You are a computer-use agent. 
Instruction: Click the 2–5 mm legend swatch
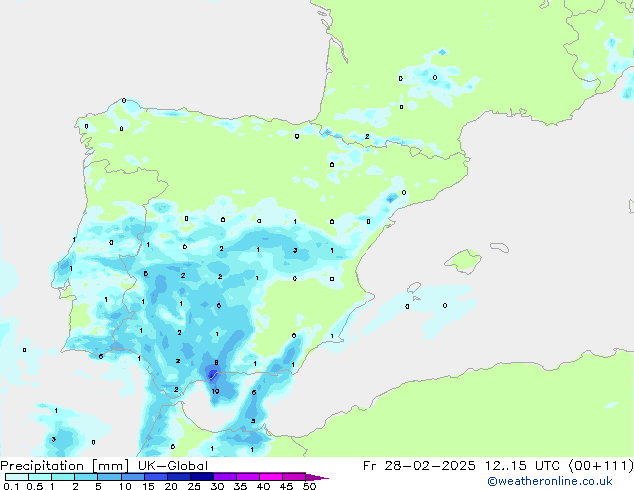tap(86, 477)
